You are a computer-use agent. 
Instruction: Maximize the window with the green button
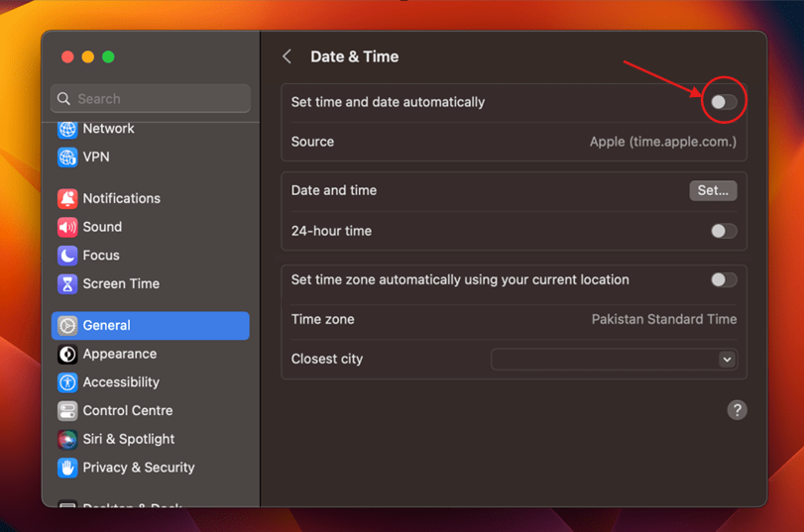(x=108, y=56)
